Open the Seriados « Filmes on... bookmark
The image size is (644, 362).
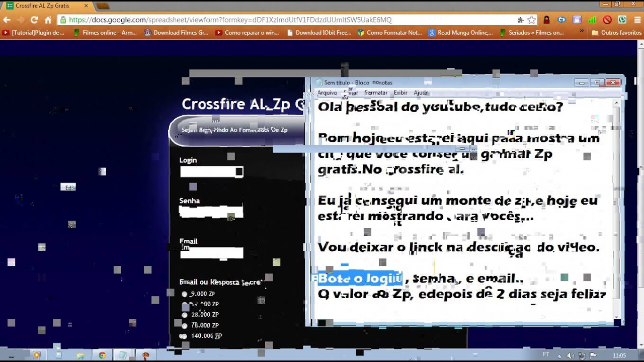coord(532,33)
